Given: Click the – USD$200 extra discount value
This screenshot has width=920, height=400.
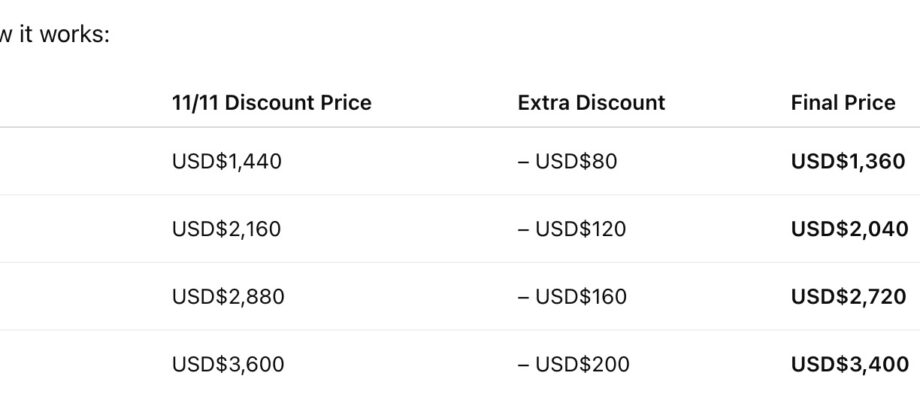Looking at the screenshot, I should click(x=574, y=365).
